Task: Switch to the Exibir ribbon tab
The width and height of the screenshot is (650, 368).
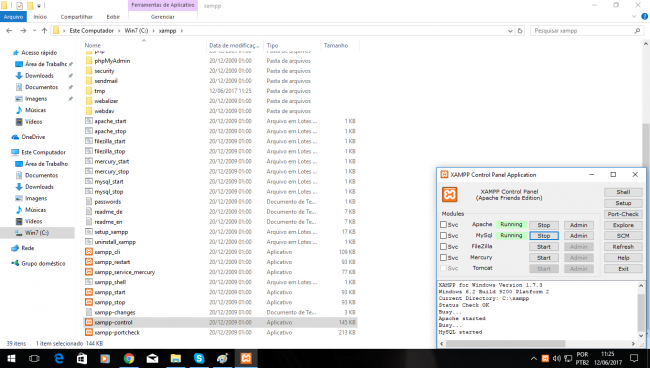Action: pos(113,17)
